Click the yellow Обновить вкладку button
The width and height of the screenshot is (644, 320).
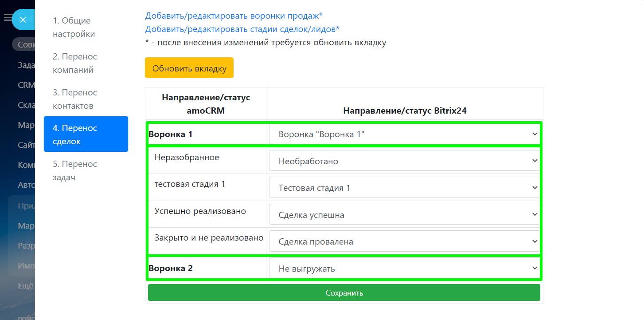click(x=189, y=68)
